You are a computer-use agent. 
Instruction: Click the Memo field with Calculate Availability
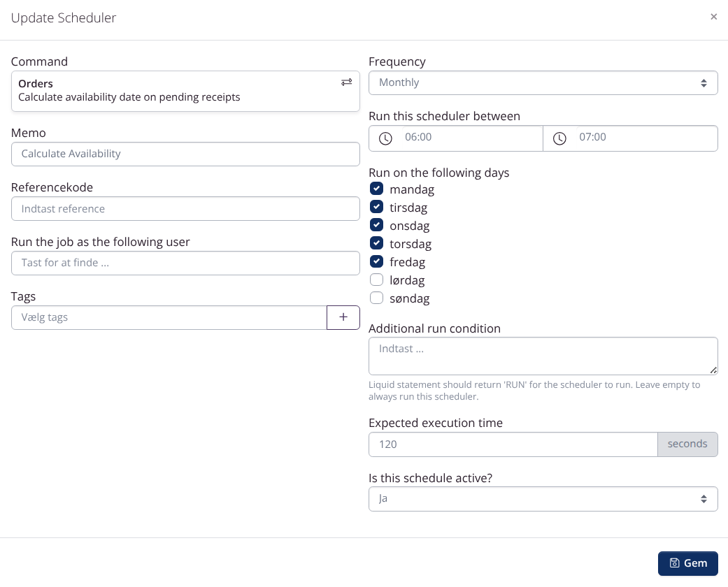[x=185, y=154]
